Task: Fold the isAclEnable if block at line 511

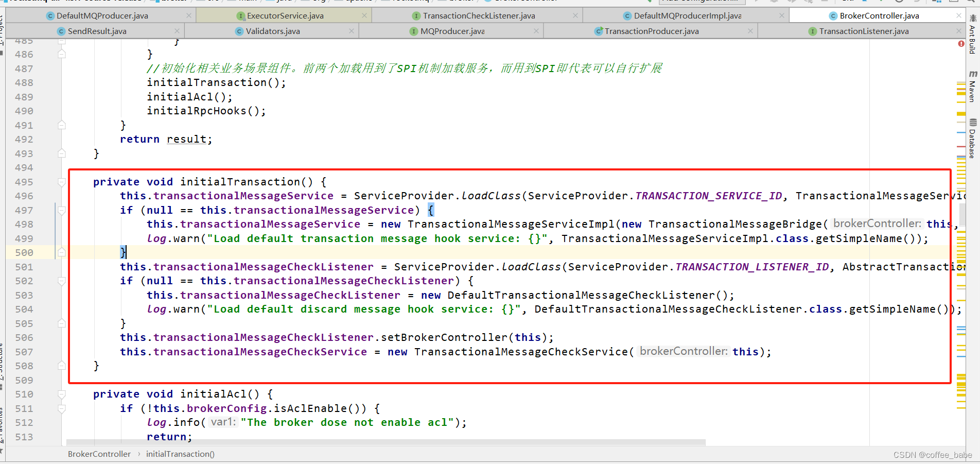Action: [x=62, y=409]
